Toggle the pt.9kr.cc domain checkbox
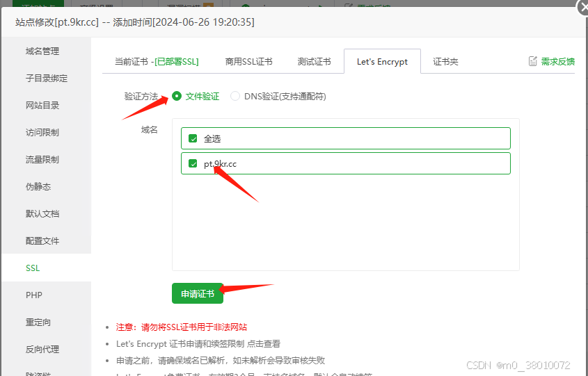 (193, 163)
